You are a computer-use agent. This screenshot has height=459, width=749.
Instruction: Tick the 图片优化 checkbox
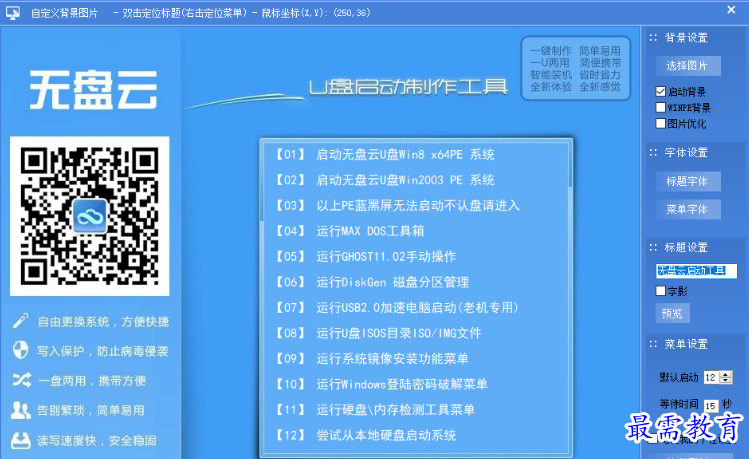[x=661, y=123]
